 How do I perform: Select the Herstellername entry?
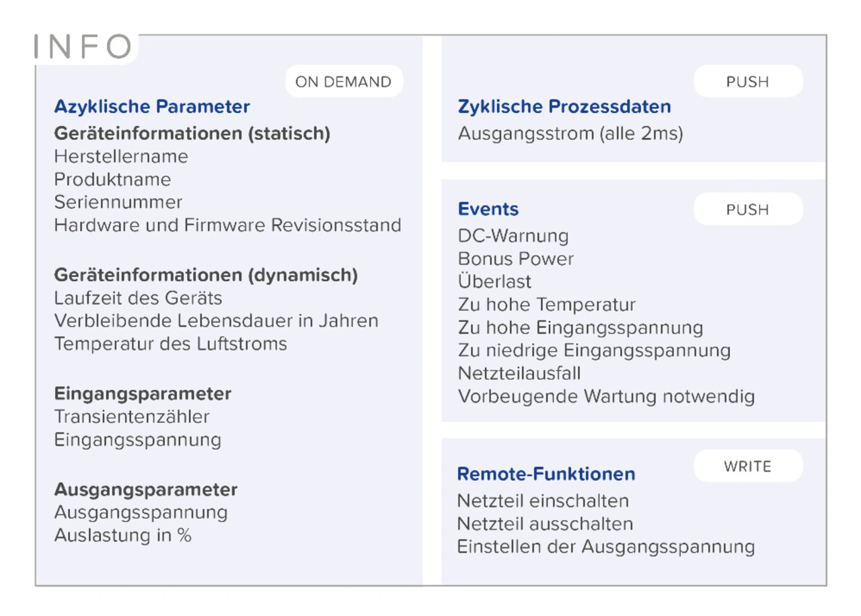[121, 157]
